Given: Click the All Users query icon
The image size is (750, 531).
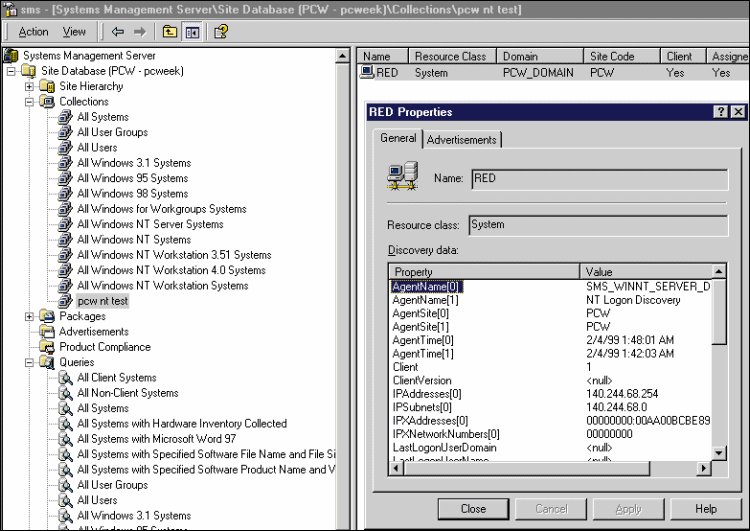Looking at the screenshot, I should [65, 500].
